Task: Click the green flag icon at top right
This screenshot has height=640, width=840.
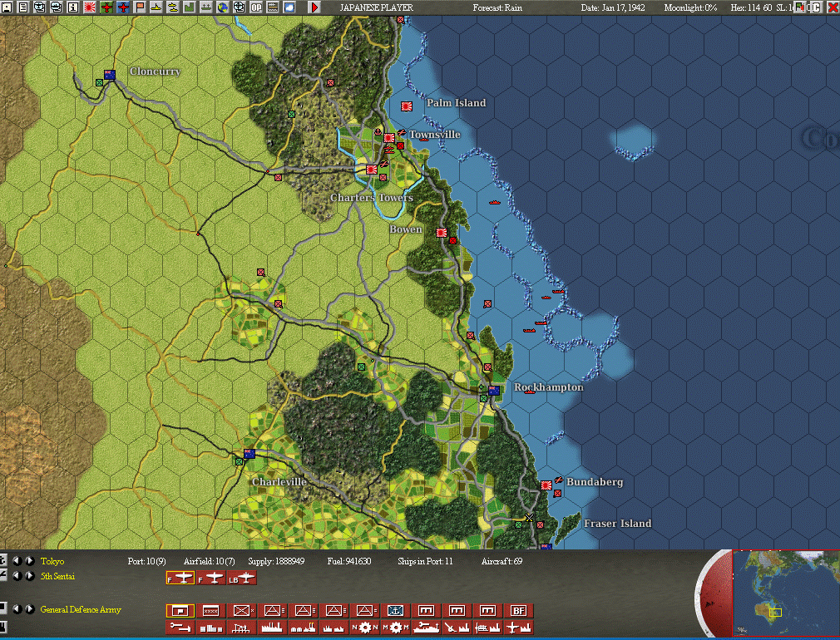Action: (800, 7)
